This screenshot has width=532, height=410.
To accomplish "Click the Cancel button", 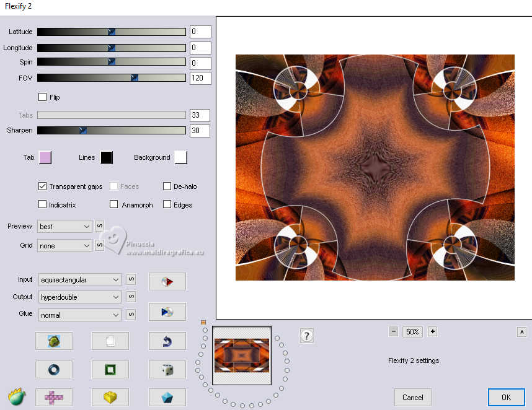I will pos(412,397).
